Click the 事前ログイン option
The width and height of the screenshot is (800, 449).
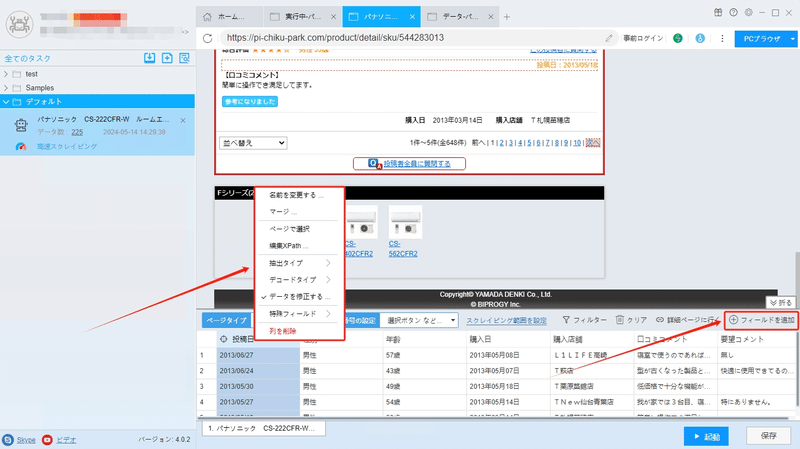[643, 38]
